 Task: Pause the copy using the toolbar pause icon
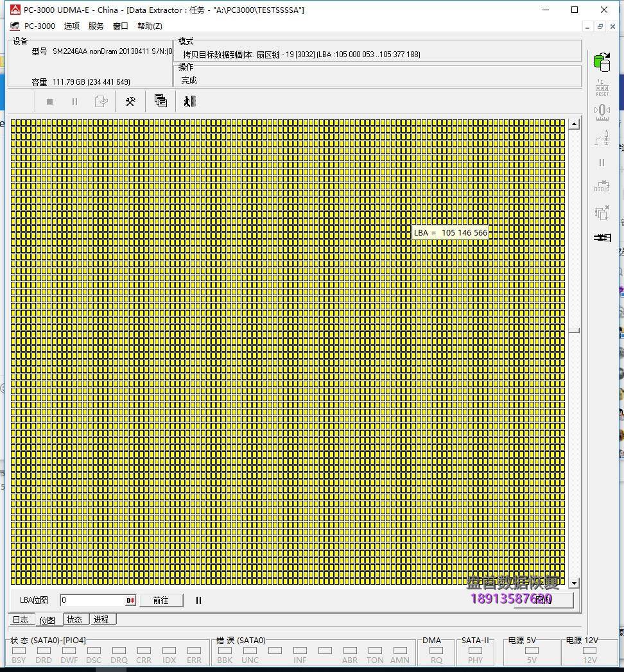74,101
